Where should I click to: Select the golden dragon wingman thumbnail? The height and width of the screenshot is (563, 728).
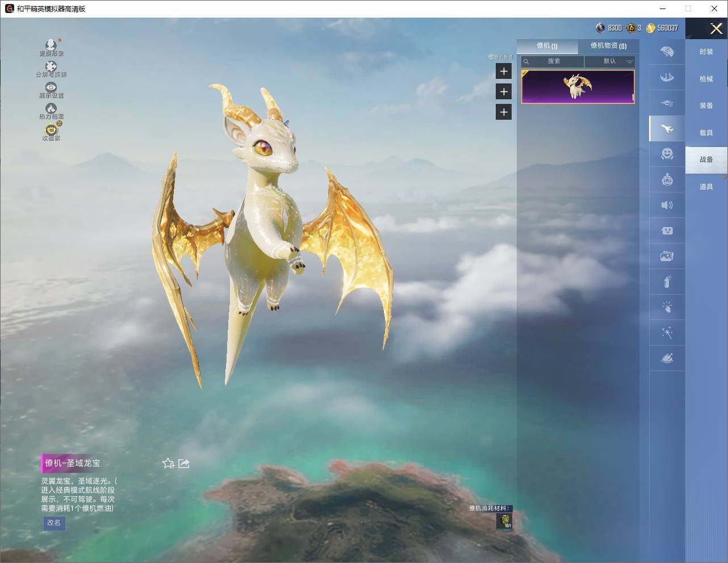tap(578, 87)
